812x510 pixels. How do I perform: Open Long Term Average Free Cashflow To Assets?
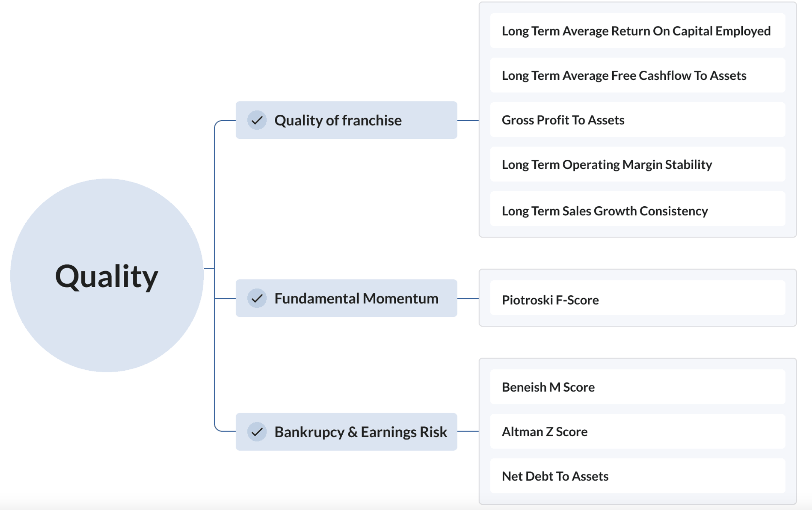pyautogui.click(x=638, y=75)
